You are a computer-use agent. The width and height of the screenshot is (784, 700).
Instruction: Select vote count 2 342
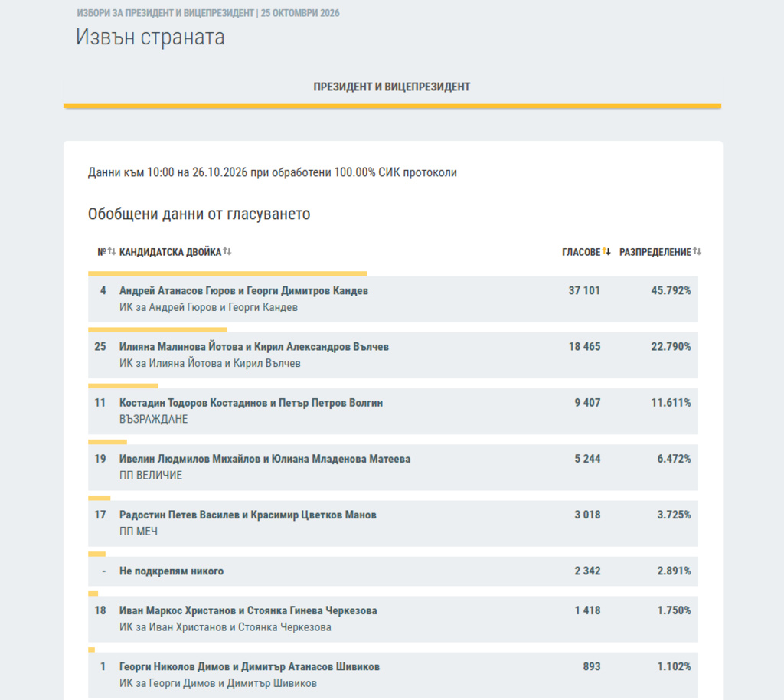pyautogui.click(x=587, y=571)
